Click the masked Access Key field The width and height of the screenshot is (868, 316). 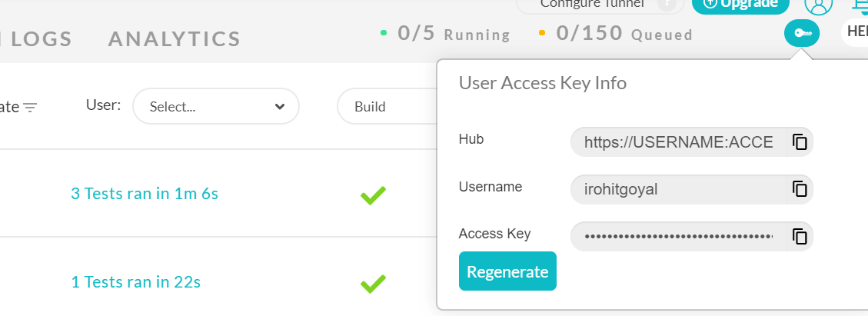(678, 236)
